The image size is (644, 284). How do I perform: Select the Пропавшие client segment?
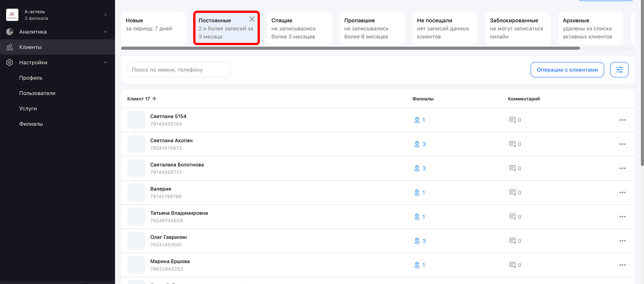click(372, 28)
